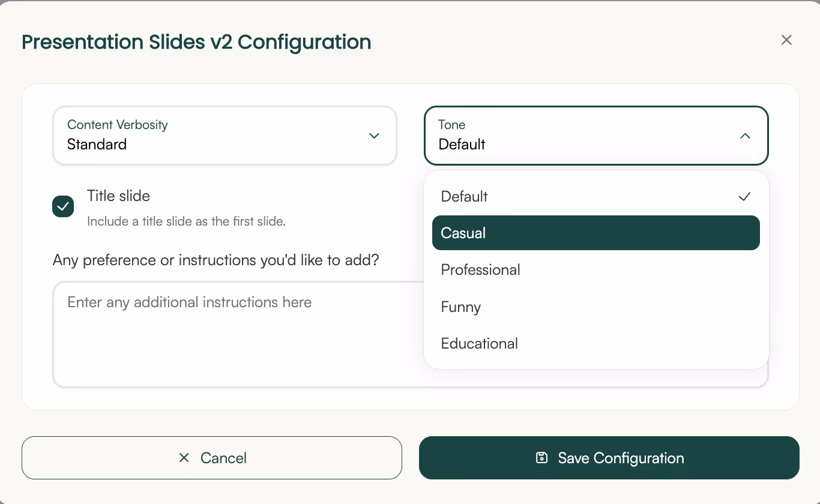The height and width of the screenshot is (504, 820).
Task: Click the Cancel button
Action: [211, 458]
